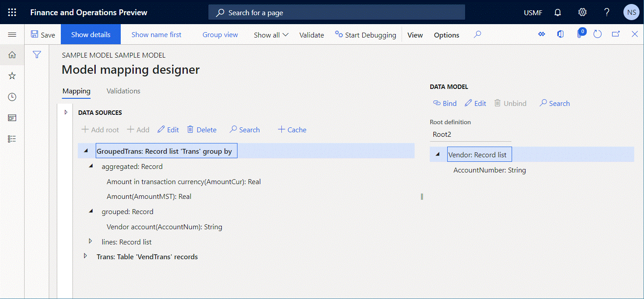Switch to Group view
Screen dimensions: 644x299
(220, 35)
